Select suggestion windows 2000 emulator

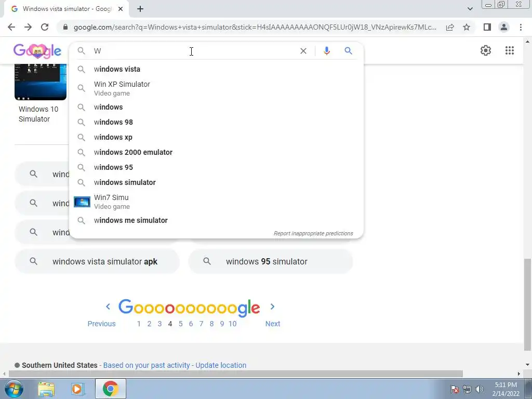pos(216,152)
